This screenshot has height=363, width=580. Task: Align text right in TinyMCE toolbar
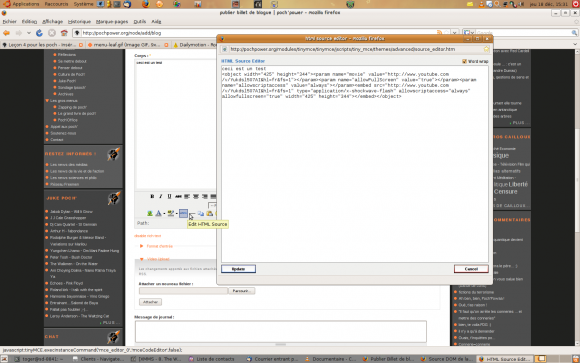pyautogui.click(x=205, y=196)
